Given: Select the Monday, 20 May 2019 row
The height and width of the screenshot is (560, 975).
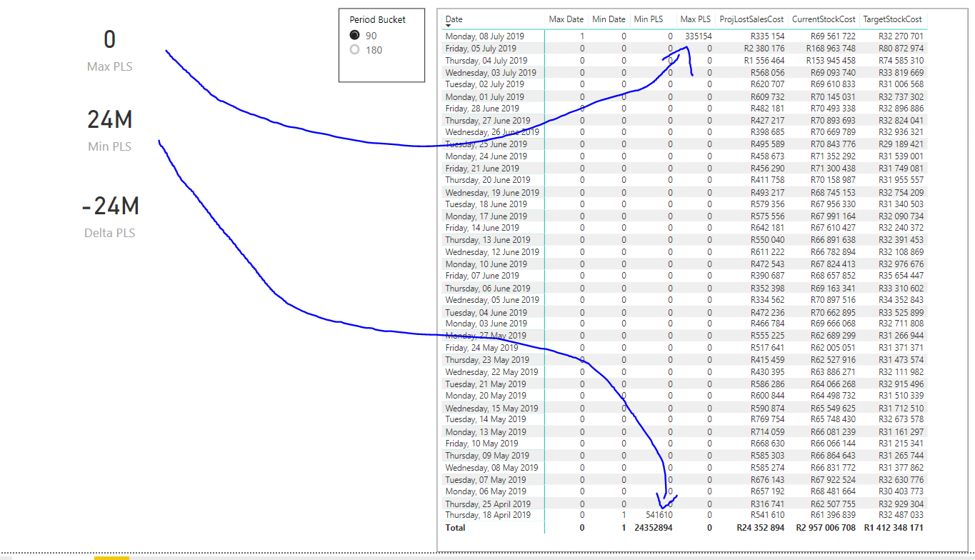Looking at the screenshot, I should [684, 396].
